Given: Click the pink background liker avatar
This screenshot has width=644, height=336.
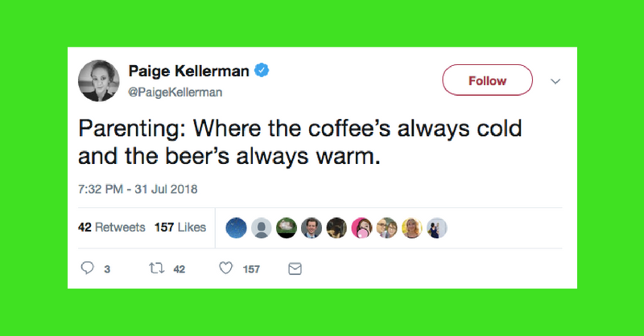Looking at the screenshot, I should click(x=361, y=228).
